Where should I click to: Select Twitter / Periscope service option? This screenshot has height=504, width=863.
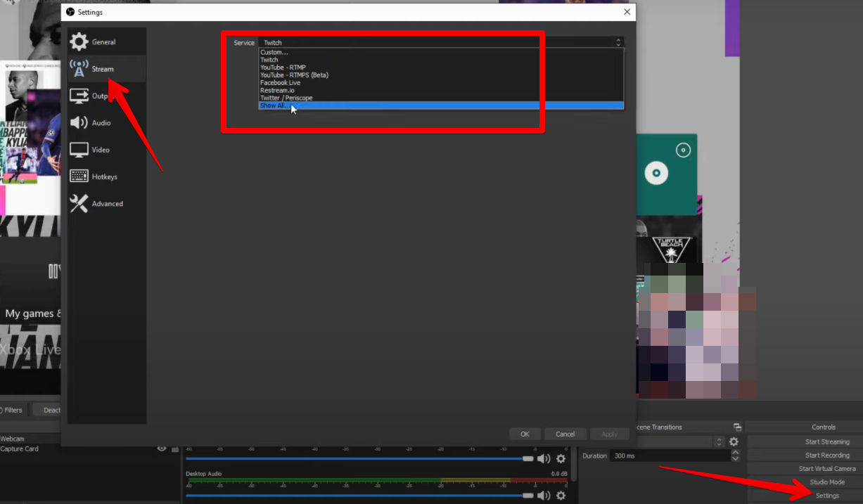click(441, 98)
